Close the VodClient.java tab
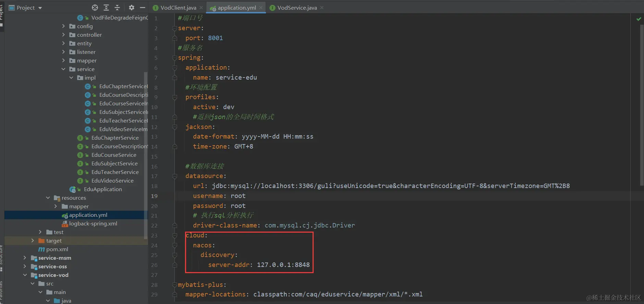This screenshot has height=304, width=644. (201, 8)
